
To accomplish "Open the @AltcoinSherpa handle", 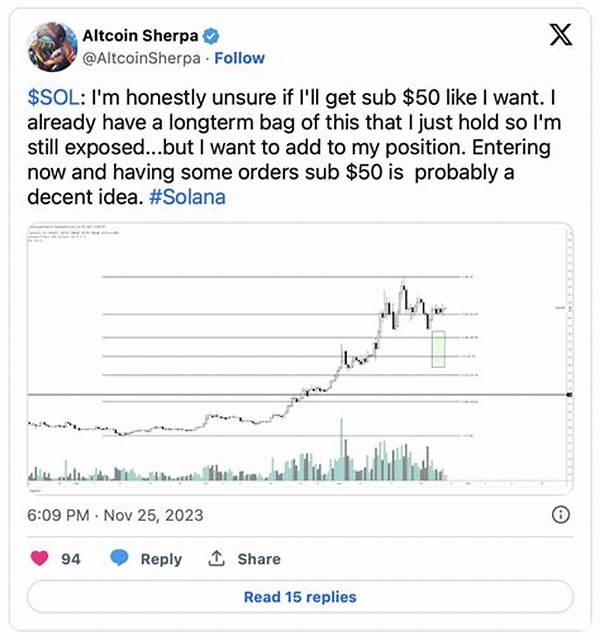I will tap(139, 58).
